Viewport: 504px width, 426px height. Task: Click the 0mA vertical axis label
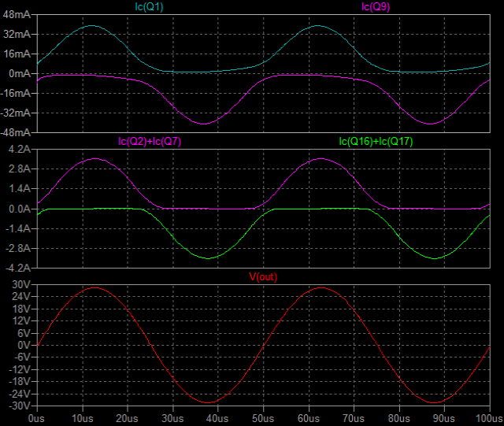(19, 74)
